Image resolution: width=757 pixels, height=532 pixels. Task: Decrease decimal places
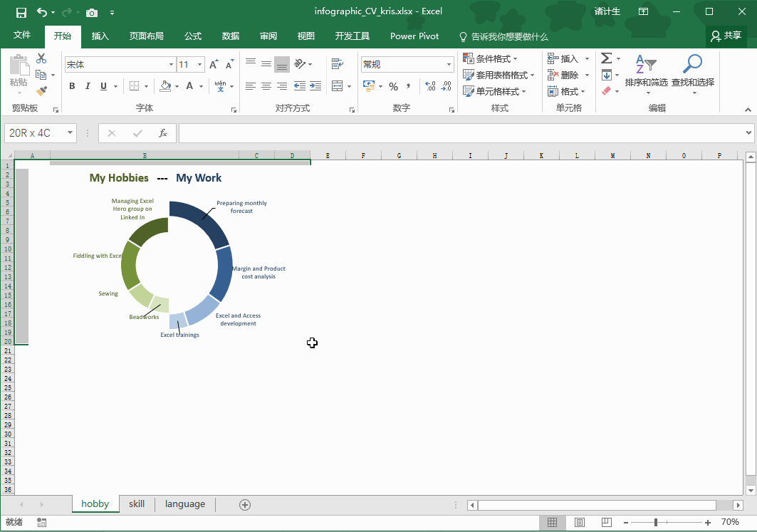(x=446, y=86)
